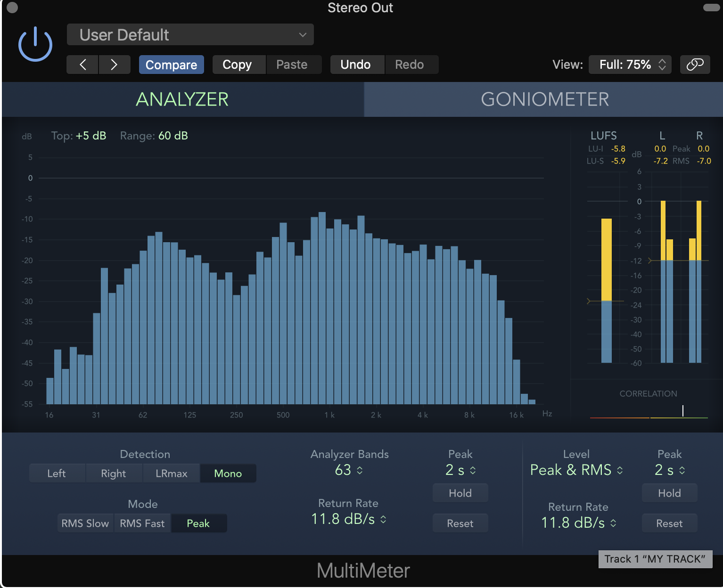
Task: Toggle Compare mode
Action: pos(171,65)
